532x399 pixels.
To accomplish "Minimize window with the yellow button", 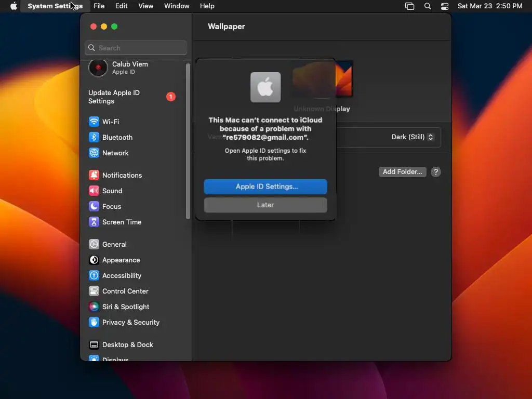I will click(104, 26).
